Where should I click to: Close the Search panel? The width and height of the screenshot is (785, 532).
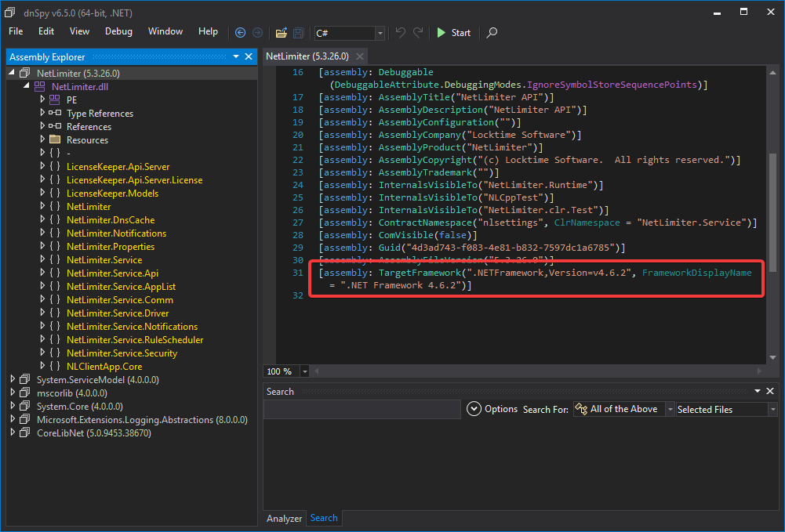click(x=771, y=391)
